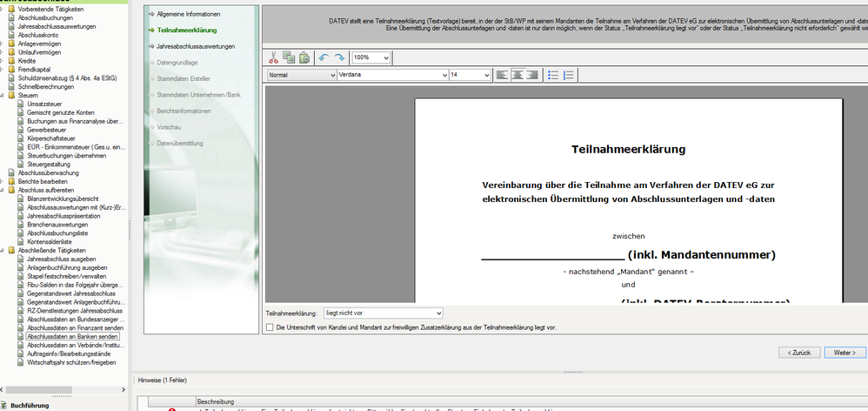
Task: Open Körperschaftsteuer in the tree
Action: [51, 138]
